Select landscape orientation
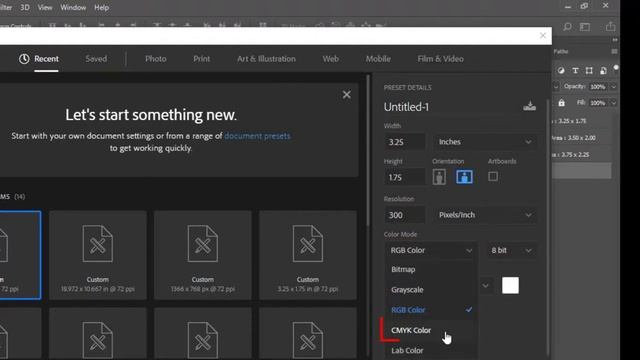Screen dimensions: 640x360 [464, 177]
